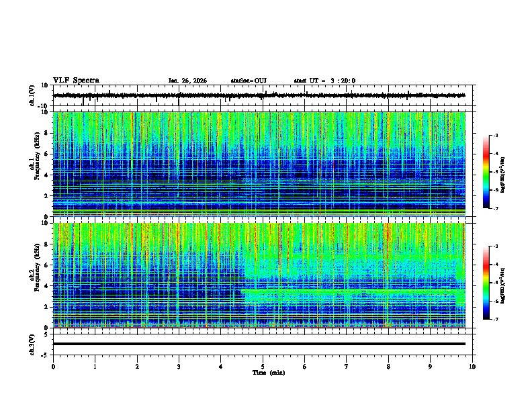This screenshot has width=532, height=411.
Task: Click the time axis tick label "8"
Action: [388, 367]
